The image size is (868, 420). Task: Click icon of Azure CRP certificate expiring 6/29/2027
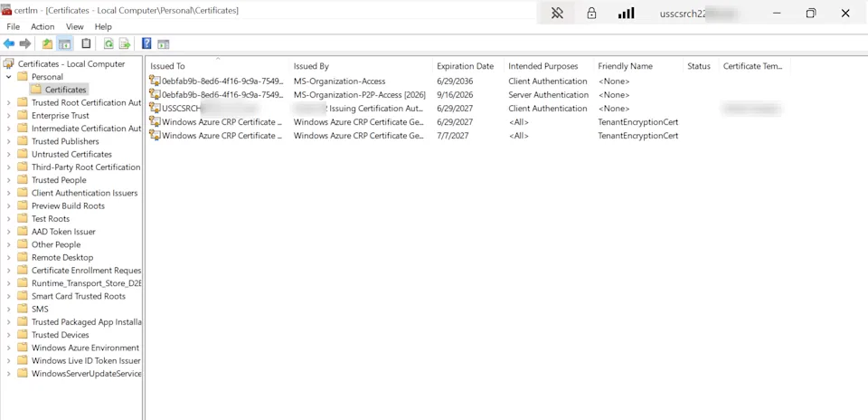point(155,122)
